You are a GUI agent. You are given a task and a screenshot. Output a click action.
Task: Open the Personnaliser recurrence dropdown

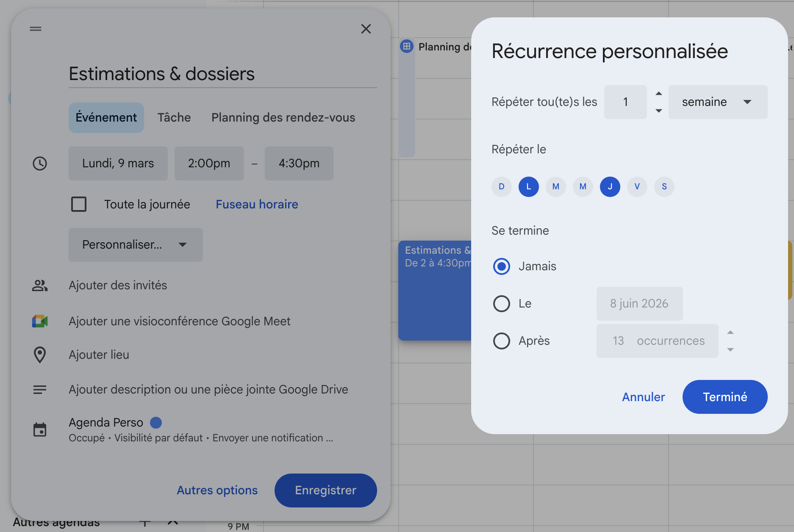click(135, 245)
